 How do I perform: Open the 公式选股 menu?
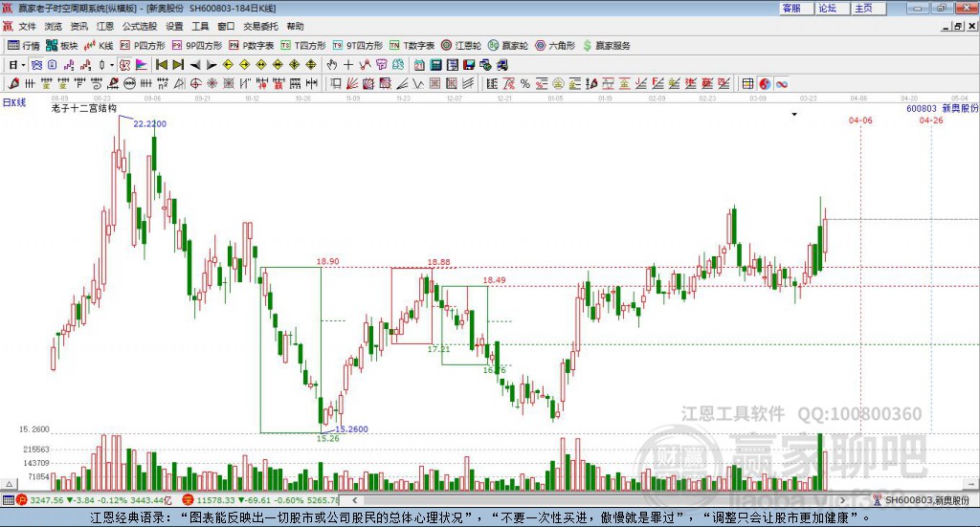click(140, 26)
